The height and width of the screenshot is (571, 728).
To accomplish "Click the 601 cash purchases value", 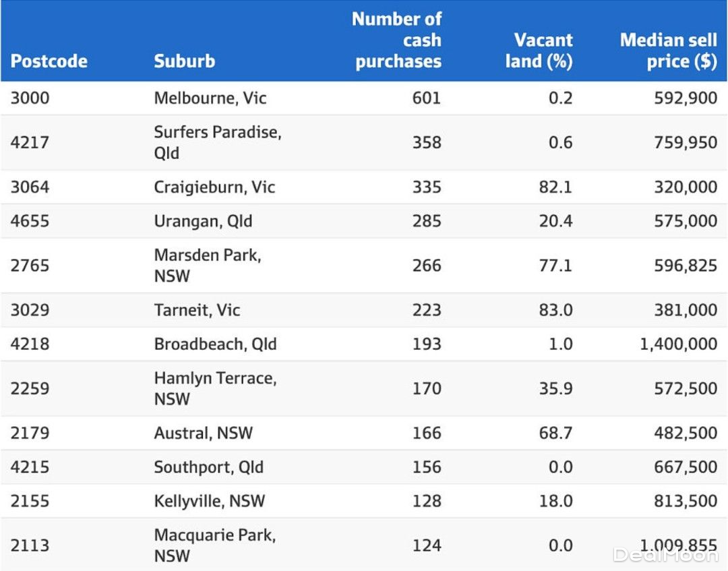I will point(426,98).
